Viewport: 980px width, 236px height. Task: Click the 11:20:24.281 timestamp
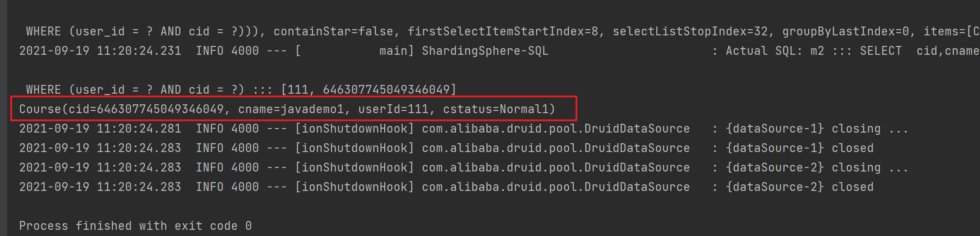coord(139,129)
